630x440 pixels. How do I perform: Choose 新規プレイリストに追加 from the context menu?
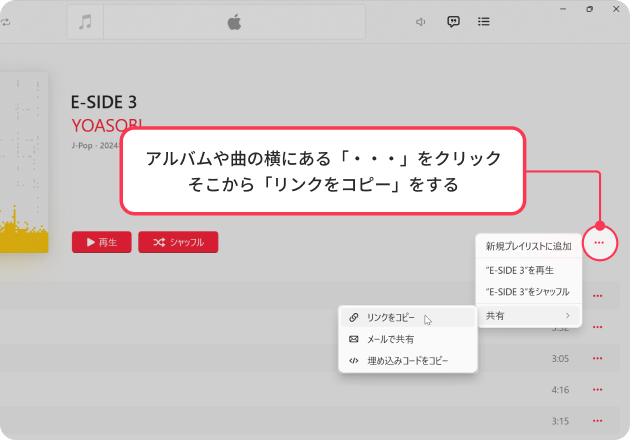(528, 246)
